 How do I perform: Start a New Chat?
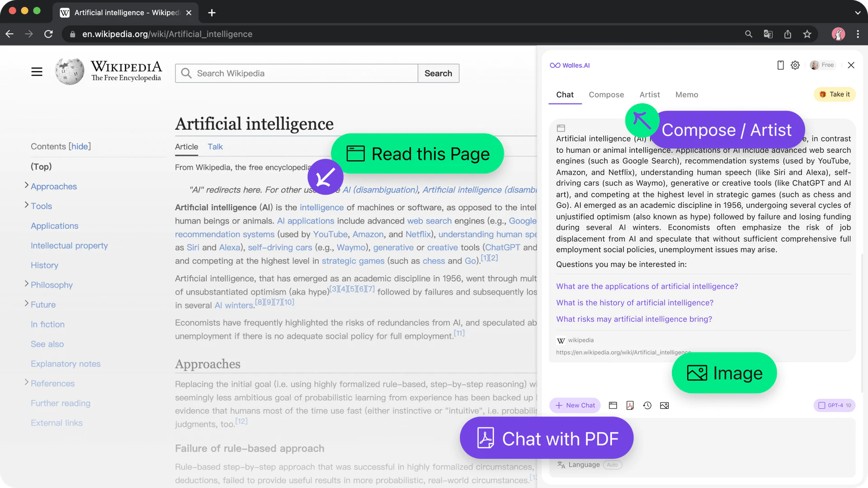click(575, 405)
